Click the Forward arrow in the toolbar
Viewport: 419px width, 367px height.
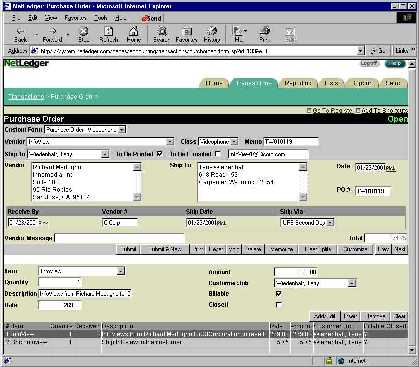click(52, 34)
